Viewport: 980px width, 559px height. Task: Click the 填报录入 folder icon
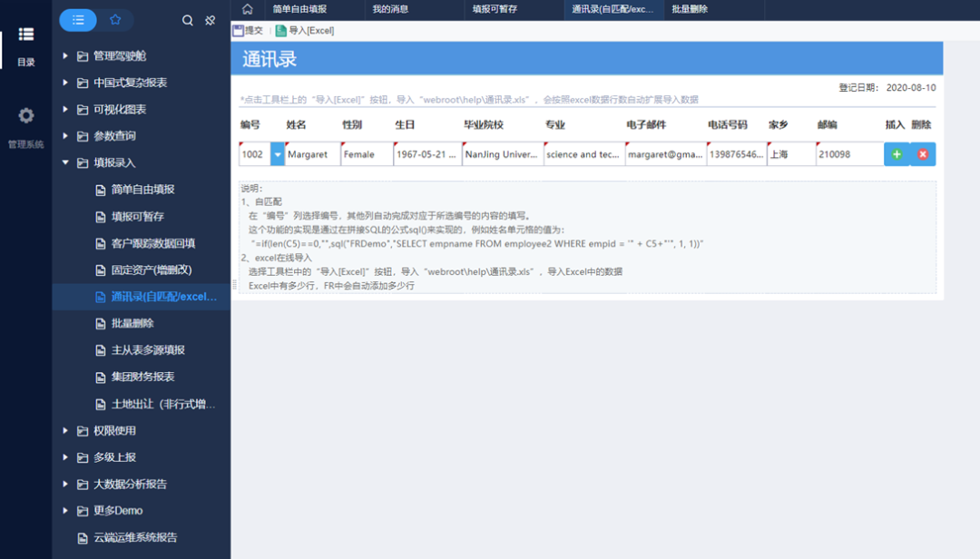coord(83,162)
